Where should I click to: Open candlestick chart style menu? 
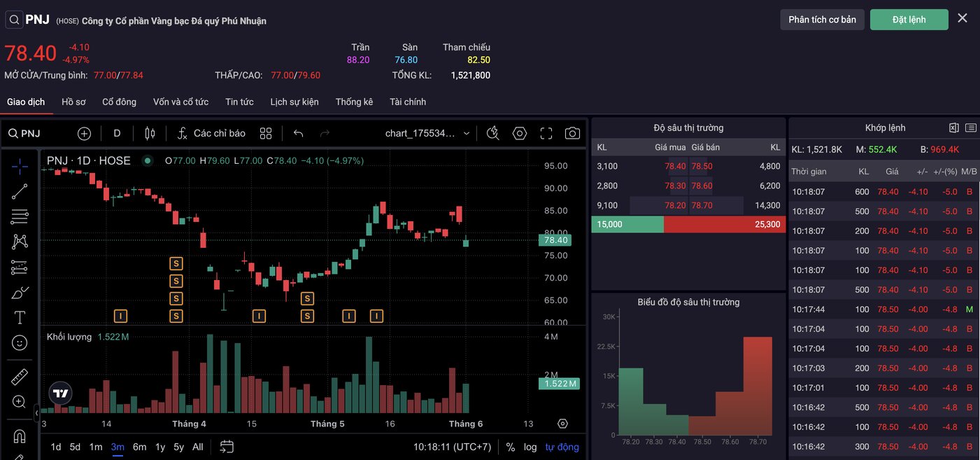[150, 133]
